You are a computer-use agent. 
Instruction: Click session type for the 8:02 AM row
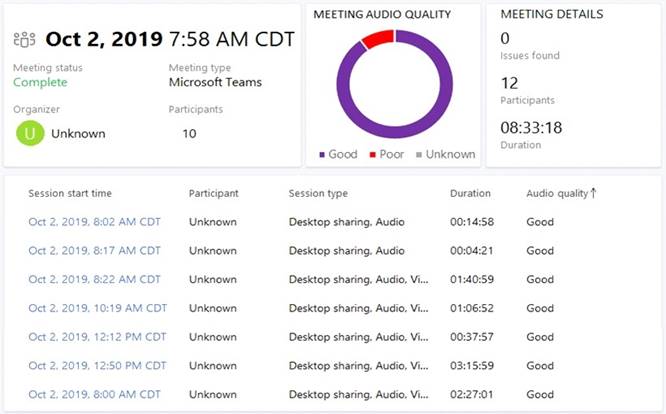(x=347, y=222)
